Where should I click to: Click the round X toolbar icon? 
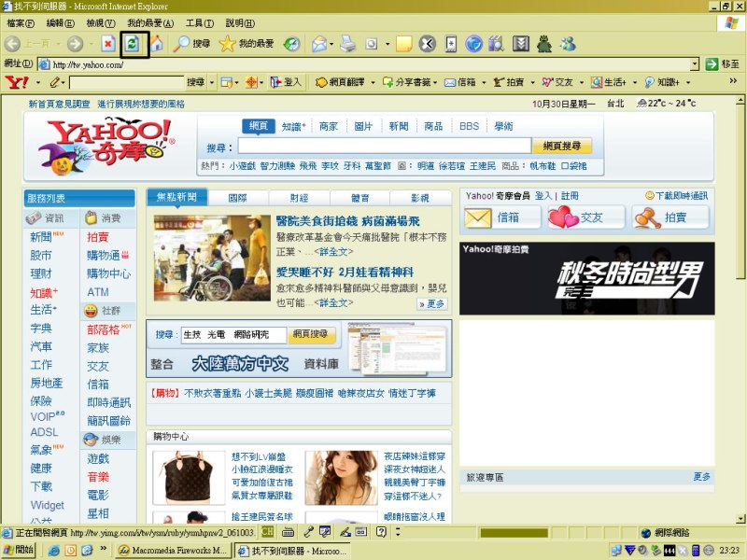click(428, 44)
